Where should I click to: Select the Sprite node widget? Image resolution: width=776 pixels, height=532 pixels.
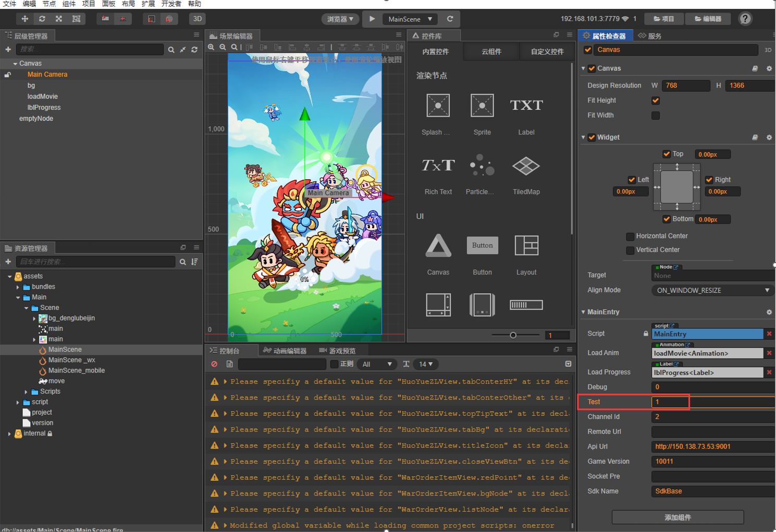482,106
